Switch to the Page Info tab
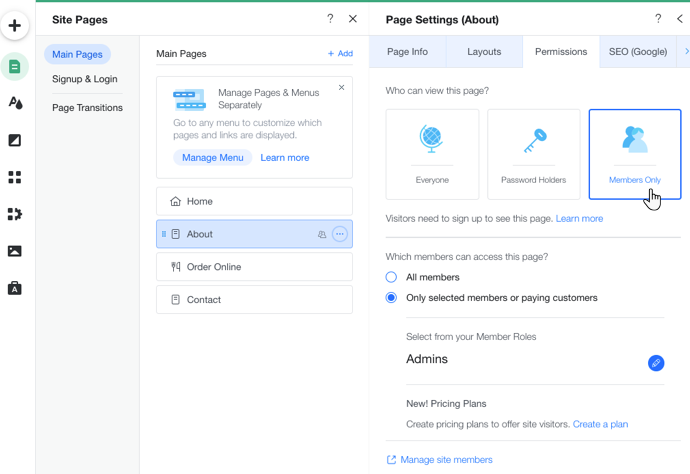 (407, 52)
